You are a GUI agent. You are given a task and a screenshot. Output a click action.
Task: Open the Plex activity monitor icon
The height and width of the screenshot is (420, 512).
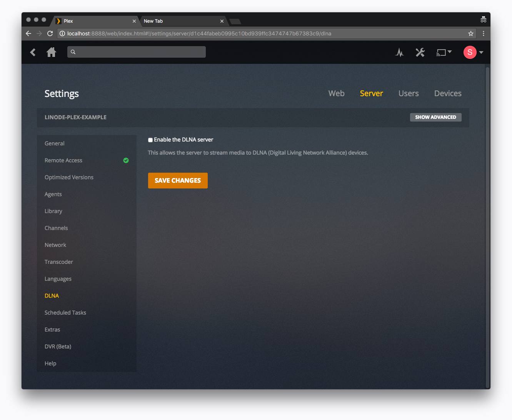click(x=399, y=52)
